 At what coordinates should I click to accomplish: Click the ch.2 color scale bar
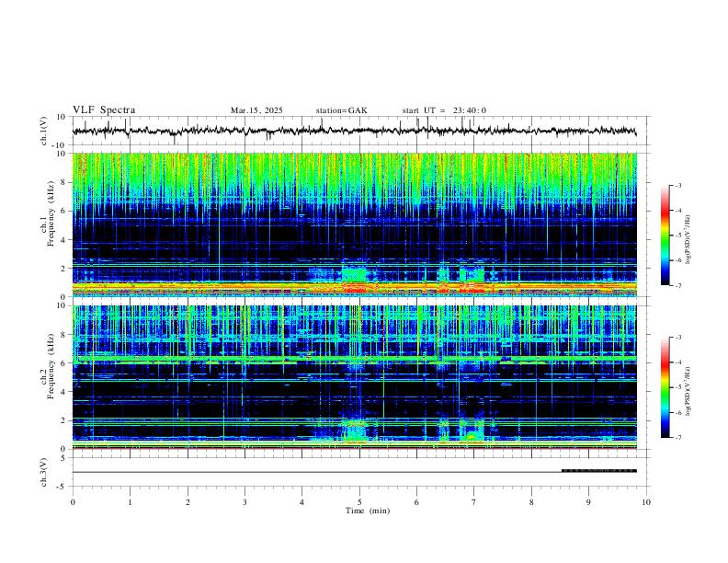(x=665, y=387)
